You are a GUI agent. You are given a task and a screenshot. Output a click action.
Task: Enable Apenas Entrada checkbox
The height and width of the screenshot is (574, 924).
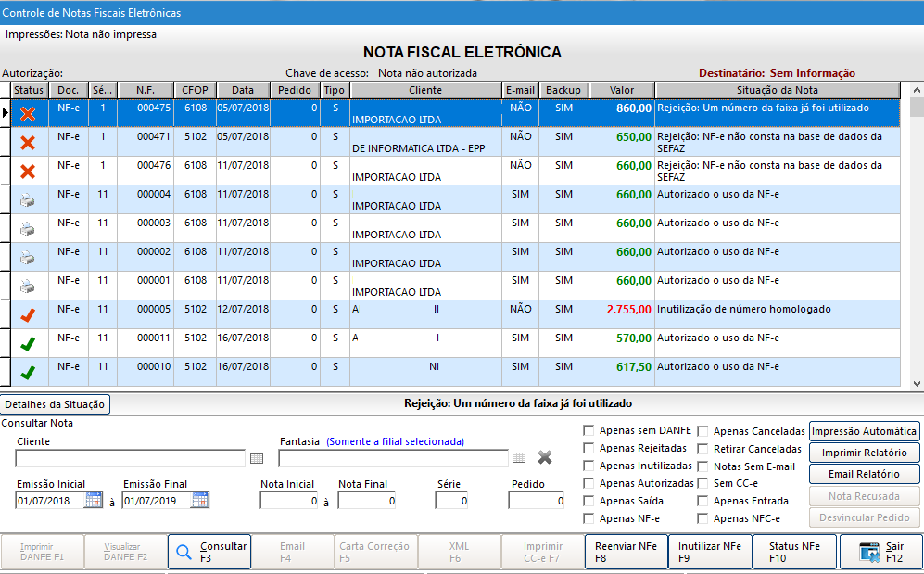(702, 501)
